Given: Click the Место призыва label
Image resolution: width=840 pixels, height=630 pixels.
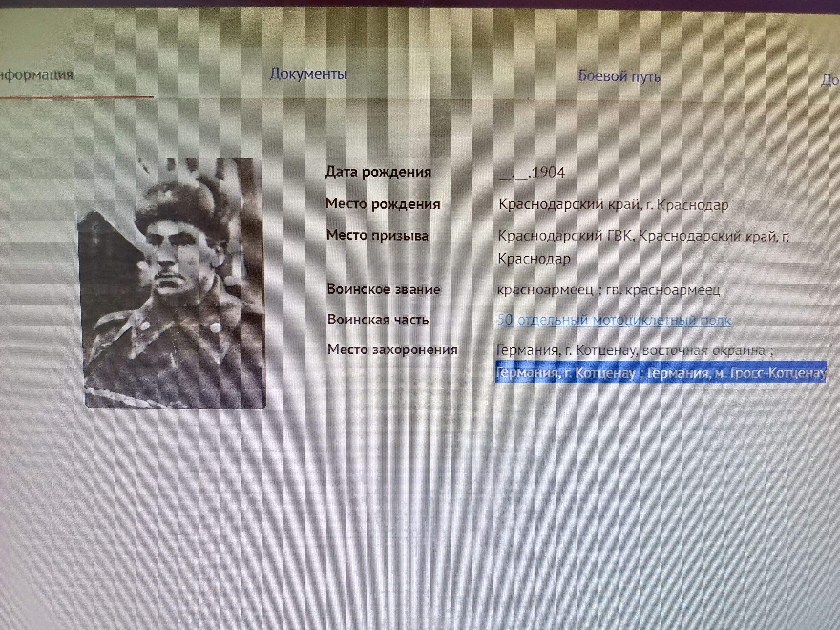Looking at the screenshot, I should coord(377,236).
